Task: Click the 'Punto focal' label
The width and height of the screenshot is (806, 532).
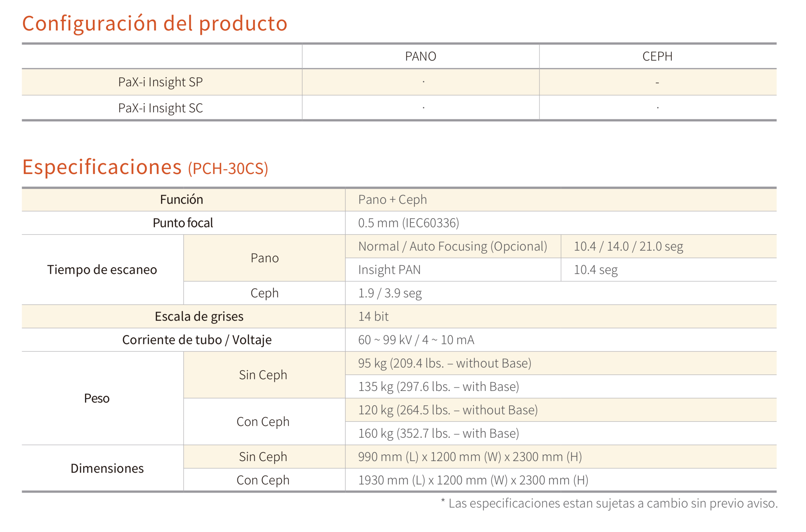Action: click(x=183, y=223)
